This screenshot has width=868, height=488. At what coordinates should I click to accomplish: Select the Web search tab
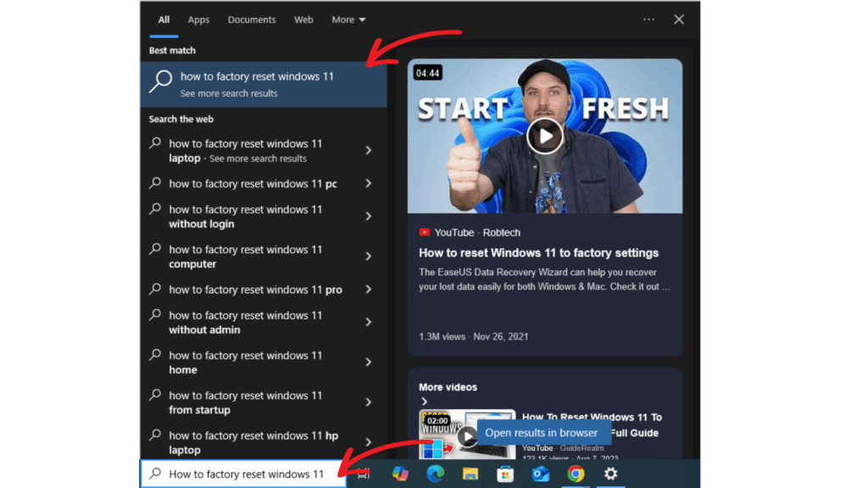[x=303, y=19]
